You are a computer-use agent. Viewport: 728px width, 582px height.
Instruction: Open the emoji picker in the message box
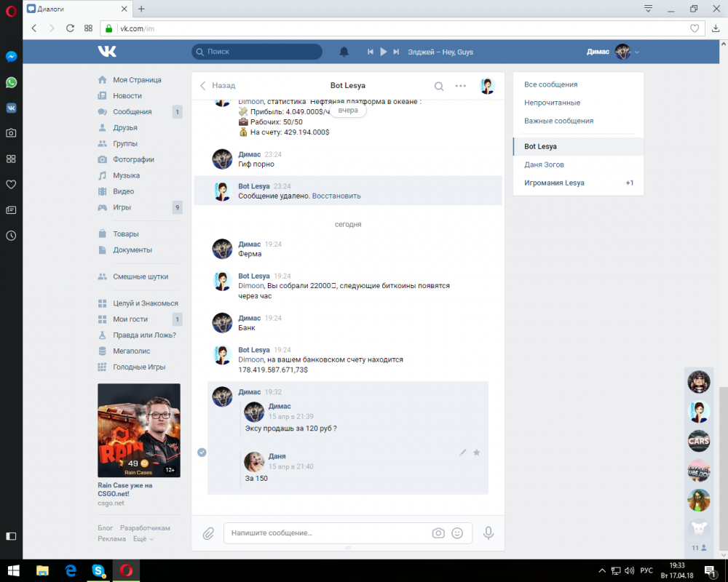(458, 533)
